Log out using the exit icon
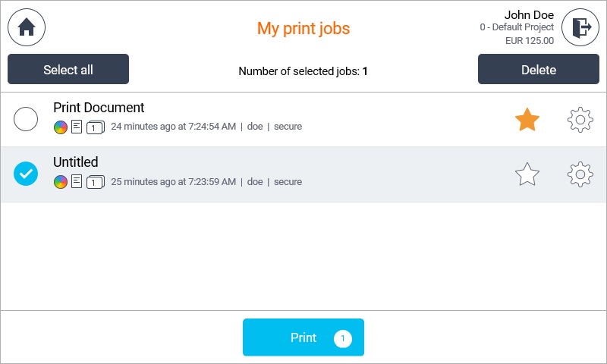Image resolution: width=607 pixels, height=364 pixels. coord(580,27)
